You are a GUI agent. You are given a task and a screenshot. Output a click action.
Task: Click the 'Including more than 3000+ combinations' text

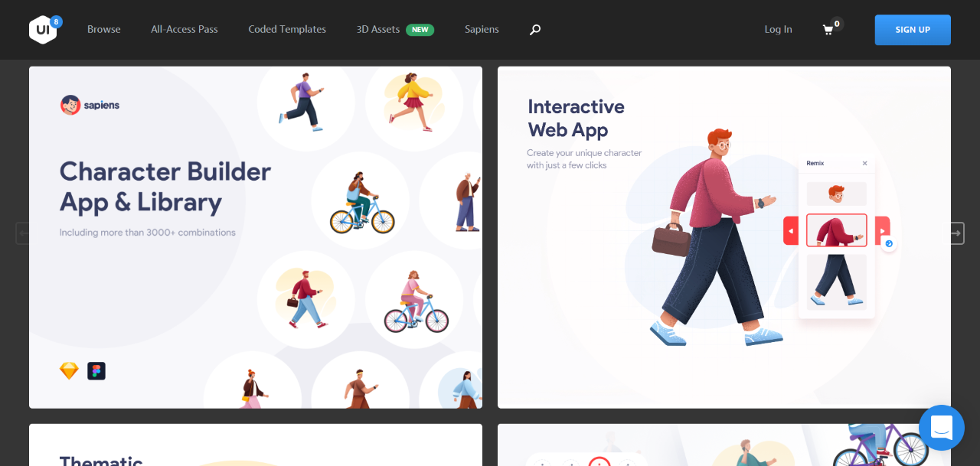point(148,232)
